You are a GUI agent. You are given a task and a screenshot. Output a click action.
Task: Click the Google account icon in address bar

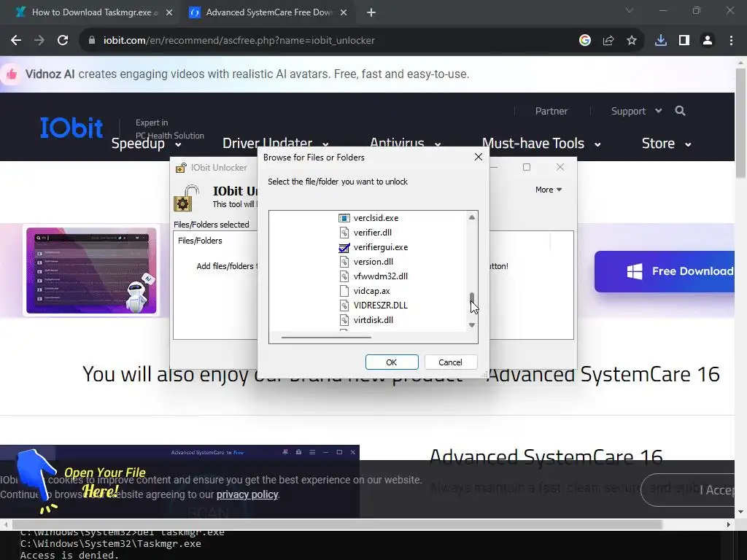585,41
